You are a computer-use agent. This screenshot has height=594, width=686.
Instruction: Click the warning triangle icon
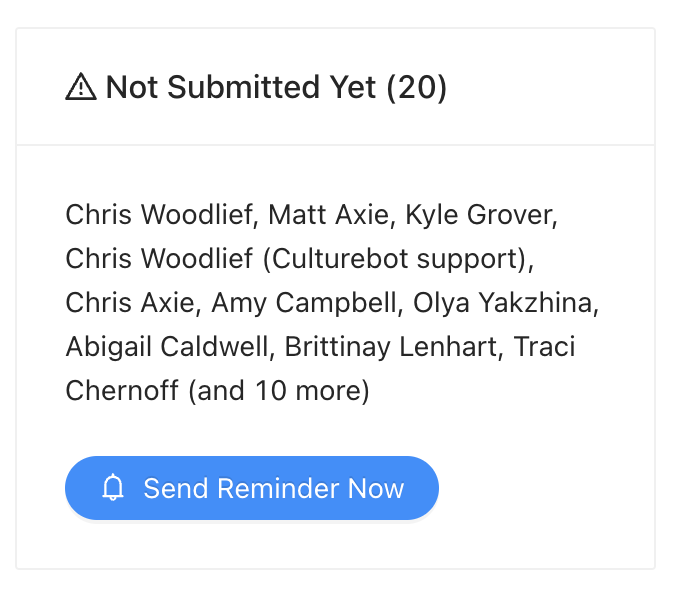coord(81,87)
